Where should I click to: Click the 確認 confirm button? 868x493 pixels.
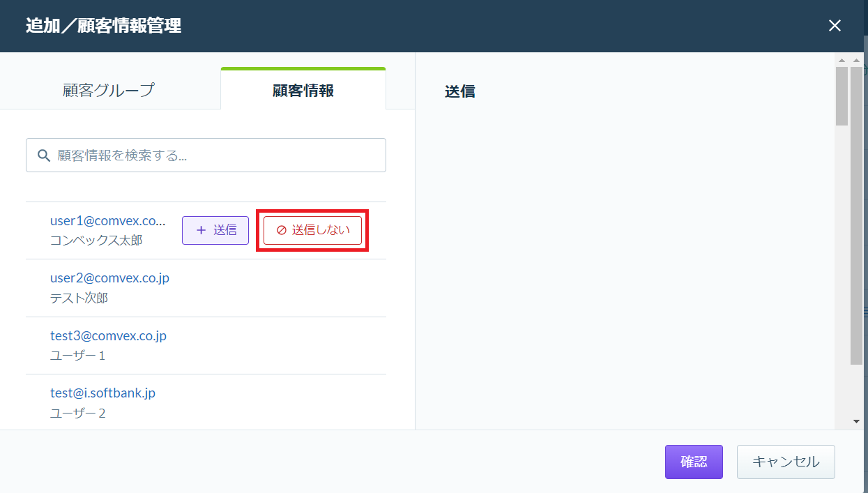tap(694, 462)
